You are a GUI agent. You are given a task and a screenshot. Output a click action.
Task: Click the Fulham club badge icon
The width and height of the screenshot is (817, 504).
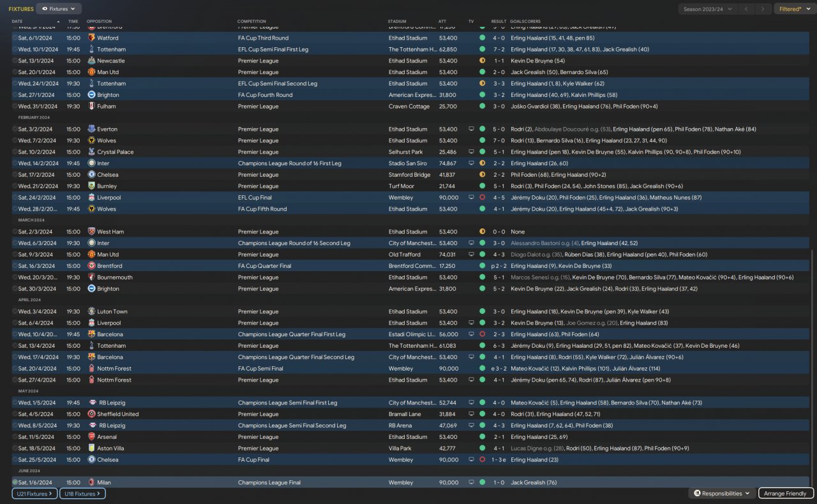pos(91,107)
